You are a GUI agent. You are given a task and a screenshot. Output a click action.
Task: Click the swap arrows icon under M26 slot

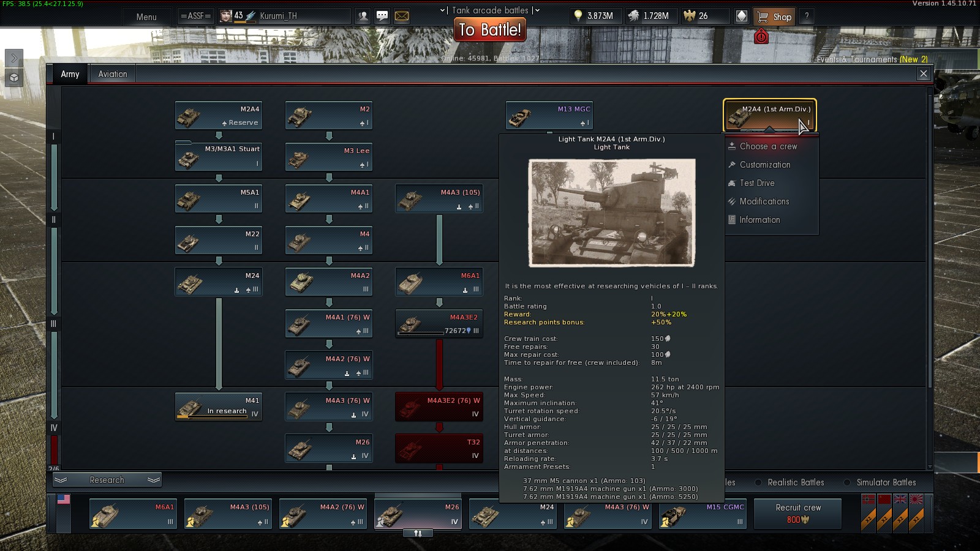coord(418,533)
